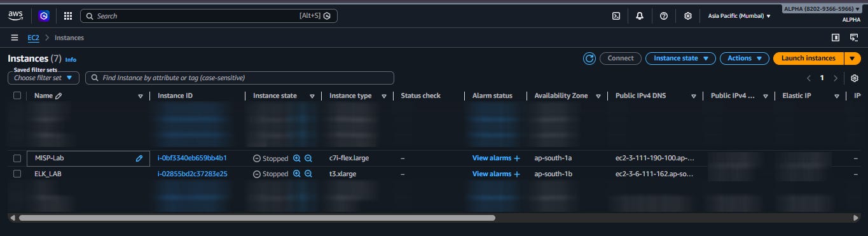
Task: Click the split panel icon near breadcrumb
Action: (x=836, y=38)
